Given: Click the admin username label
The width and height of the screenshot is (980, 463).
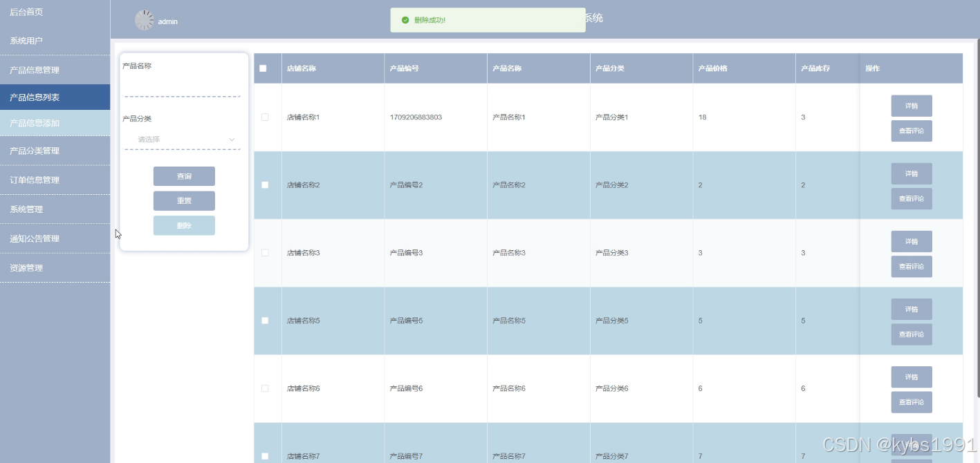Looking at the screenshot, I should click(168, 22).
